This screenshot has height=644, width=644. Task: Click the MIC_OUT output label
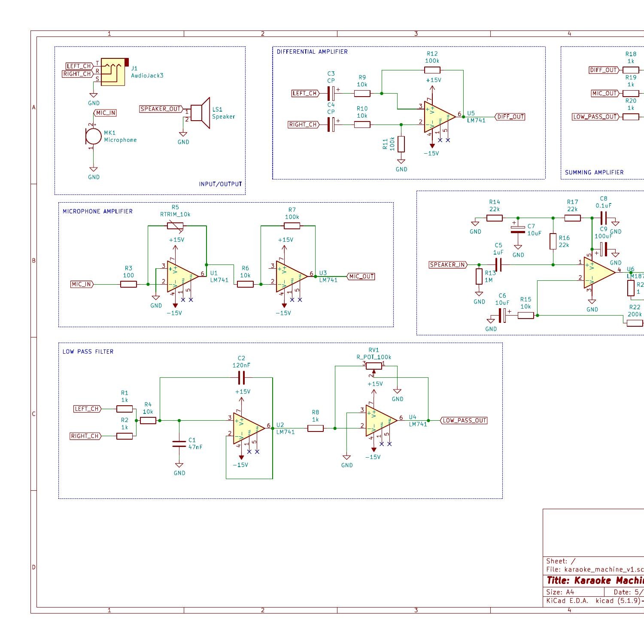coord(361,276)
